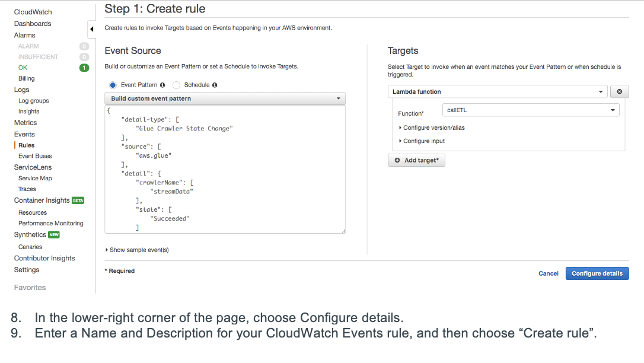This screenshot has height=363, width=644.
Task: Click the Cancel link
Action: tap(548, 273)
